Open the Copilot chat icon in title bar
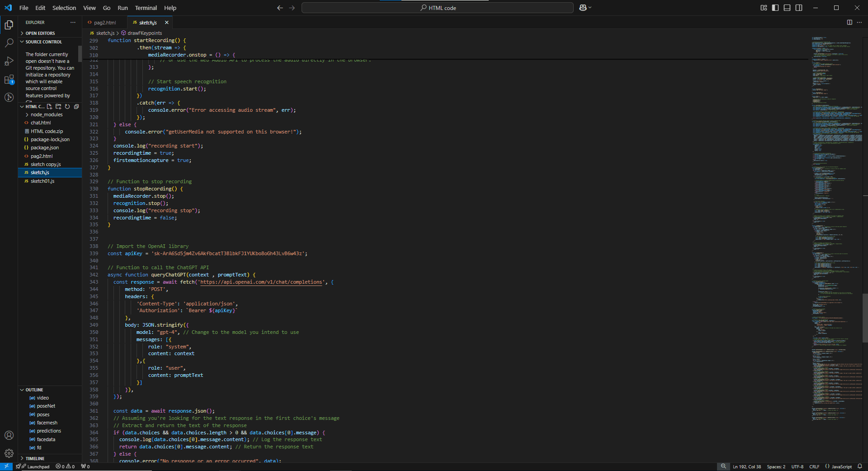The image size is (868, 471). (583, 8)
